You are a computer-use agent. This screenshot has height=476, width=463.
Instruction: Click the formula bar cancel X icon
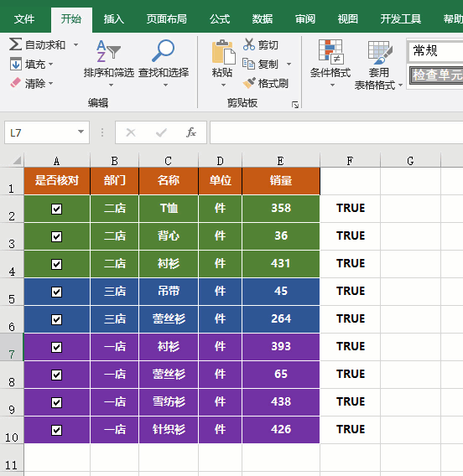click(x=131, y=132)
